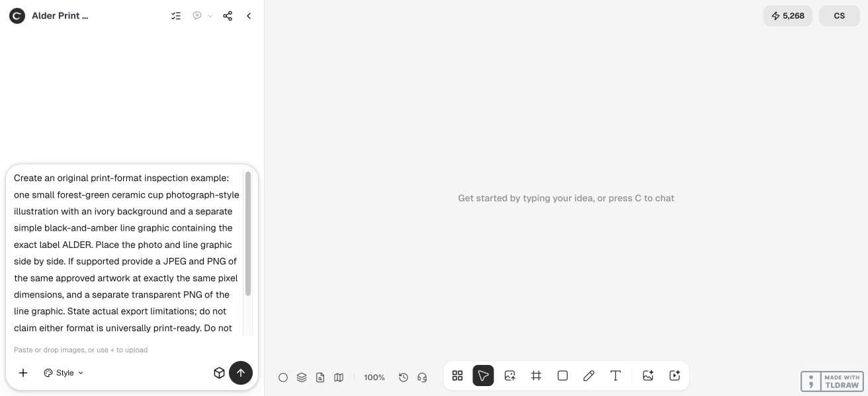Viewport: 868px width, 396px height.
Task: Open the task checklist icon
Action: 176,16
